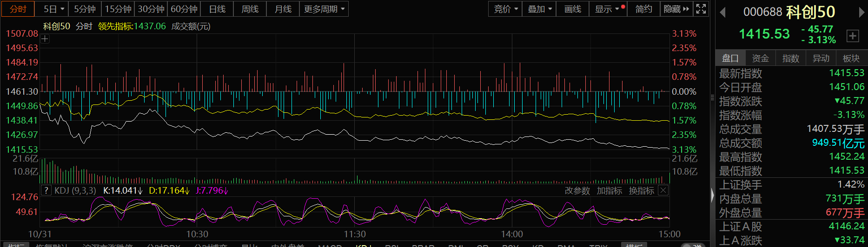868x247 pixels.
Task: Click the small plus icon at chart top-left
Action: [x=45, y=39]
